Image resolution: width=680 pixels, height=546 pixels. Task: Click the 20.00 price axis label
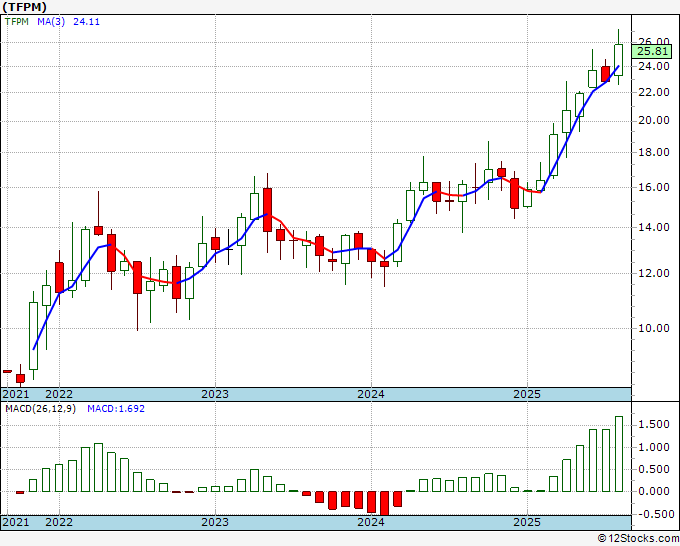pos(654,120)
